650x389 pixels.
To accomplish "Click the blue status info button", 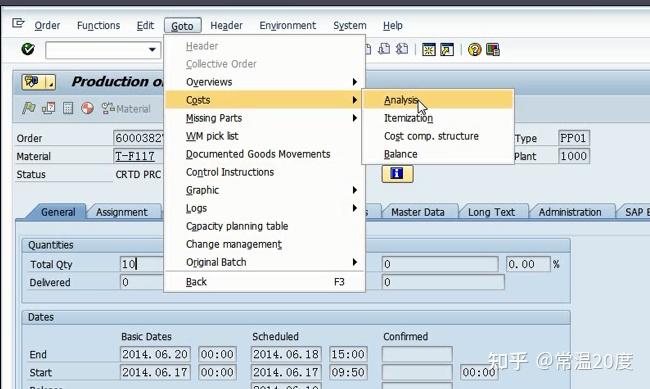I will 397,174.
